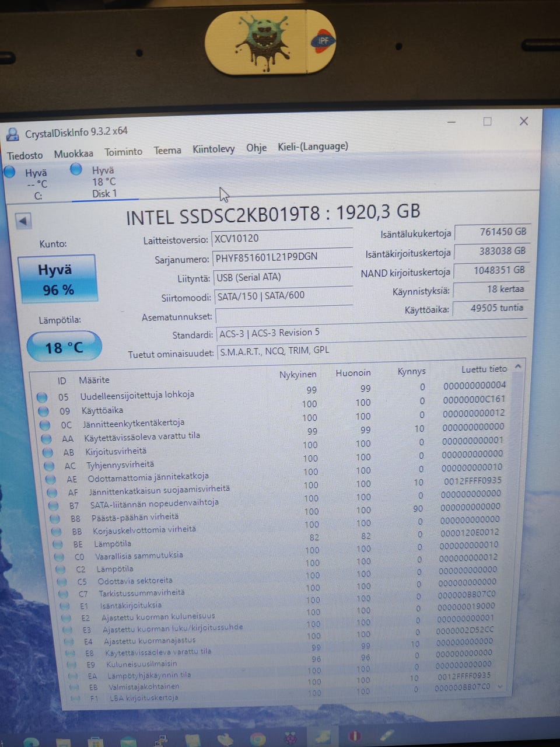Click the Käynnistyksiä value 18 kertaa

[x=491, y=289]
